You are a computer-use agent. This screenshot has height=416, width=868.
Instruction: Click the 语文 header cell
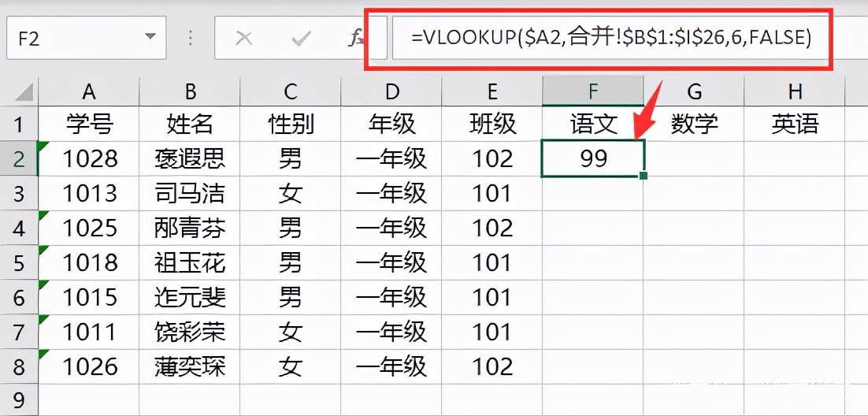pyautogui.click(x=593, y=124)
